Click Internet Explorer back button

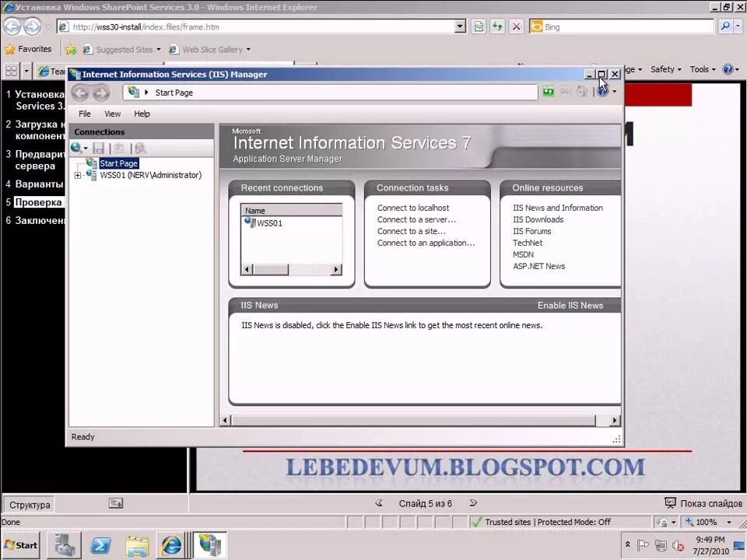(12, 26)
